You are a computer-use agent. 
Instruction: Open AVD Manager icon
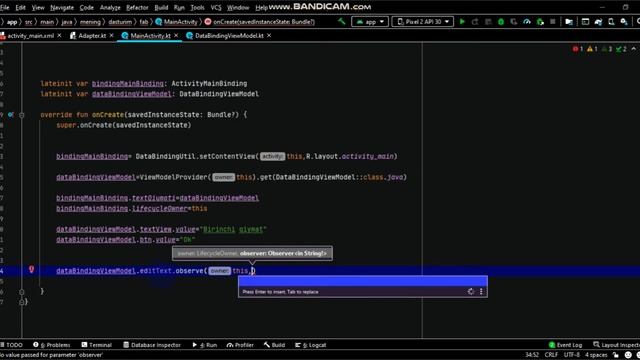(x=611, y=22)
